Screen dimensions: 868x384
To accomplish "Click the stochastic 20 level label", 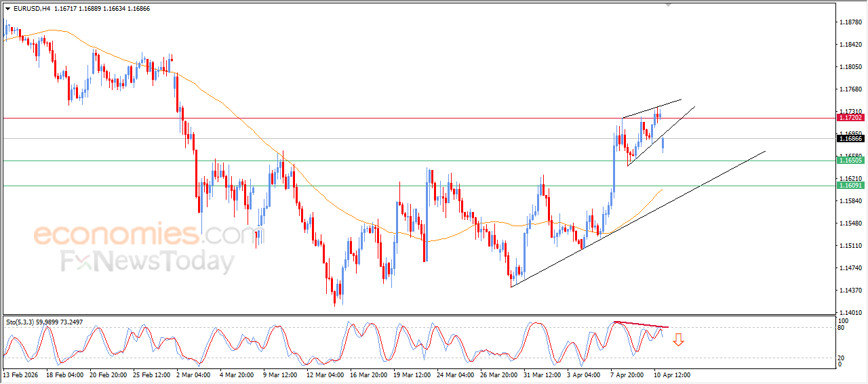I will tap(842, 358).
